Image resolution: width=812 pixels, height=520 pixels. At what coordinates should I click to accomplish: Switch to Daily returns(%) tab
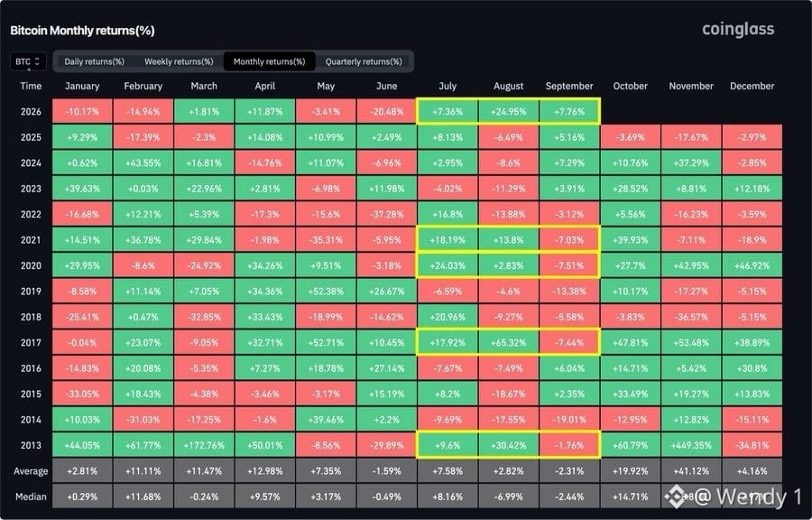94,61
